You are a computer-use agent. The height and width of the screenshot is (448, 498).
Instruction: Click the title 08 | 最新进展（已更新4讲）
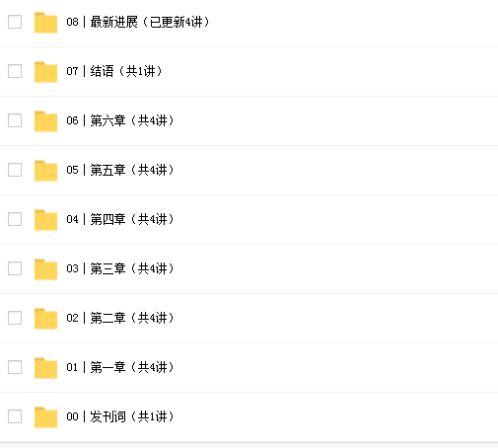[138, 22]
